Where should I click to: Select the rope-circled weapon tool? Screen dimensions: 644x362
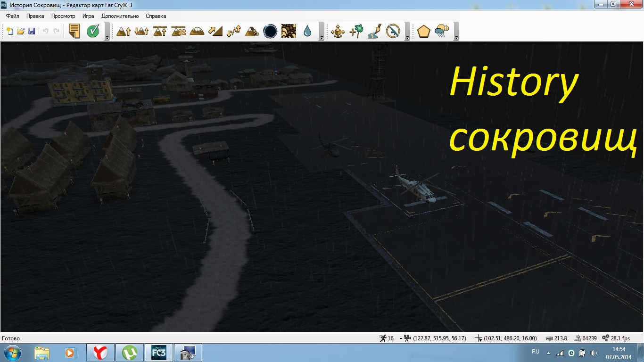(x=393, y=31)
